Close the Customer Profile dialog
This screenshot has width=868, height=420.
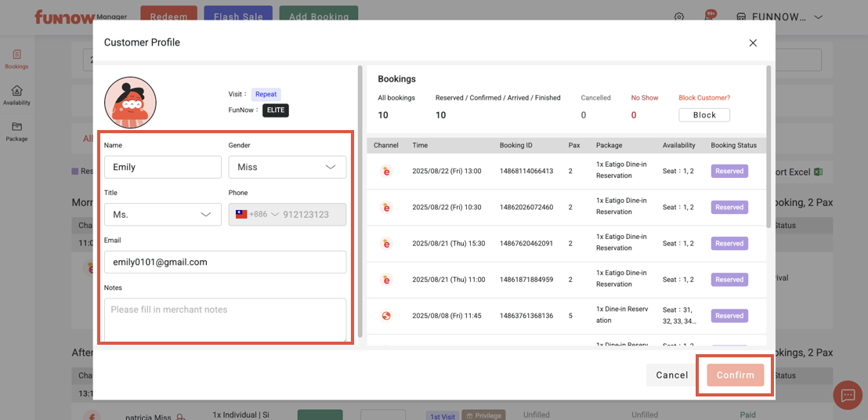click(x=753, y=43)
